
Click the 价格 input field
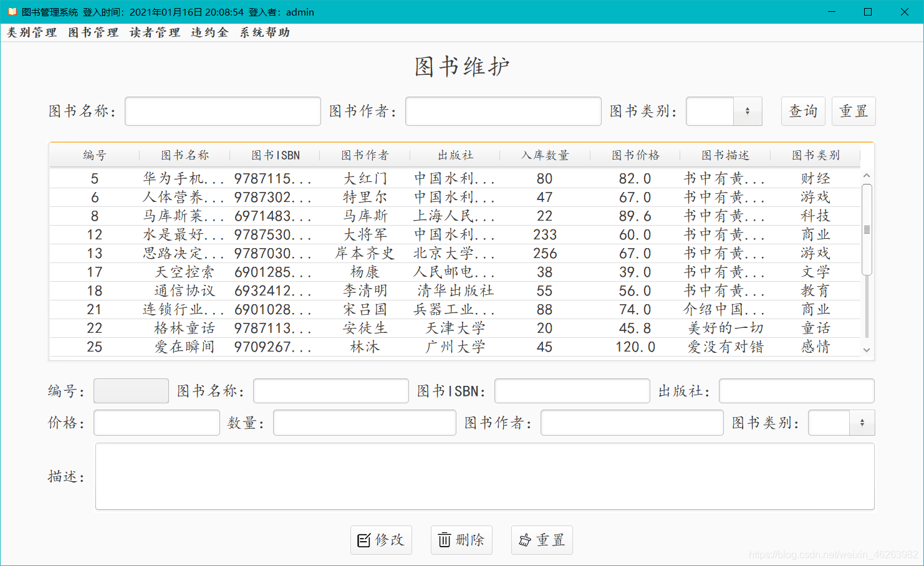[x=156, y=423]
